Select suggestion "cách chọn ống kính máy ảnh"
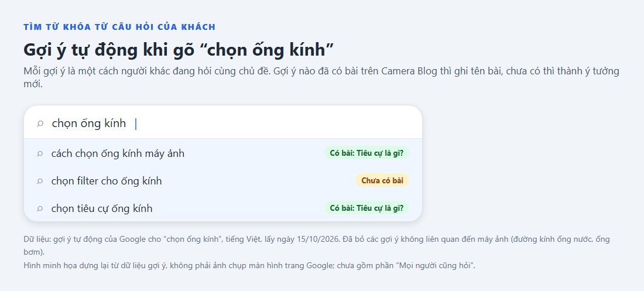 223,153
